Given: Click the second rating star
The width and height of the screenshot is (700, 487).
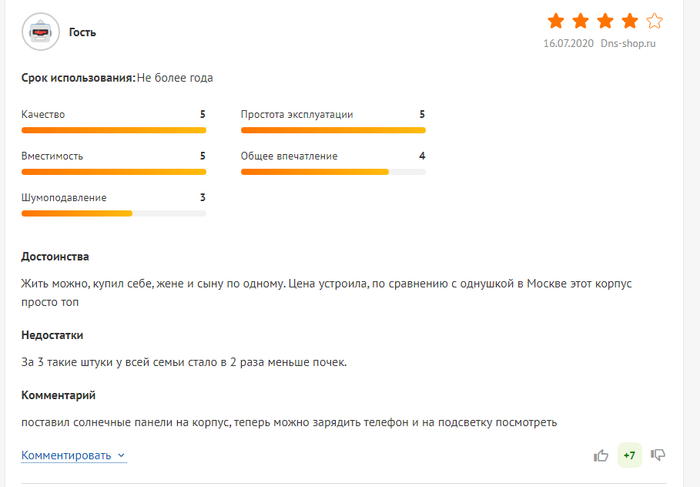Looking at the screenshot, I should pyautogui.click(x=580, y=21).
